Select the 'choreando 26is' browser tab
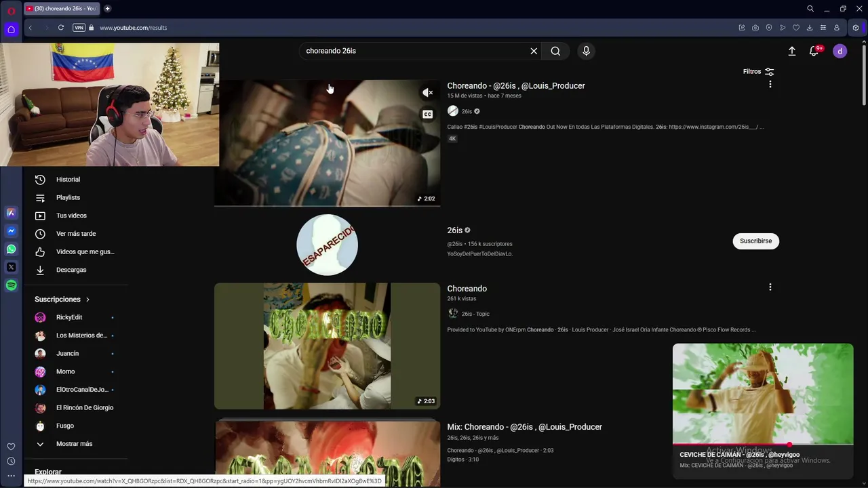 [61, 9]
